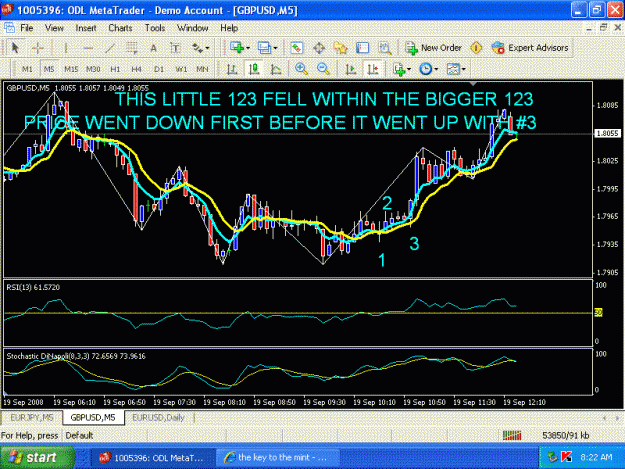Switch to H1 timeframe
Image resolution: width=625 pixels, height=469 pixels.
115,69
